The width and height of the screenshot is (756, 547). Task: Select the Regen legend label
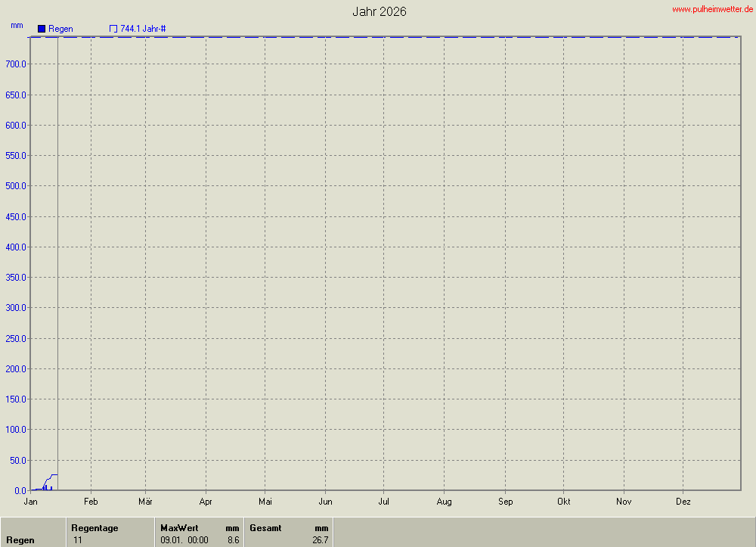click(60, 29)
